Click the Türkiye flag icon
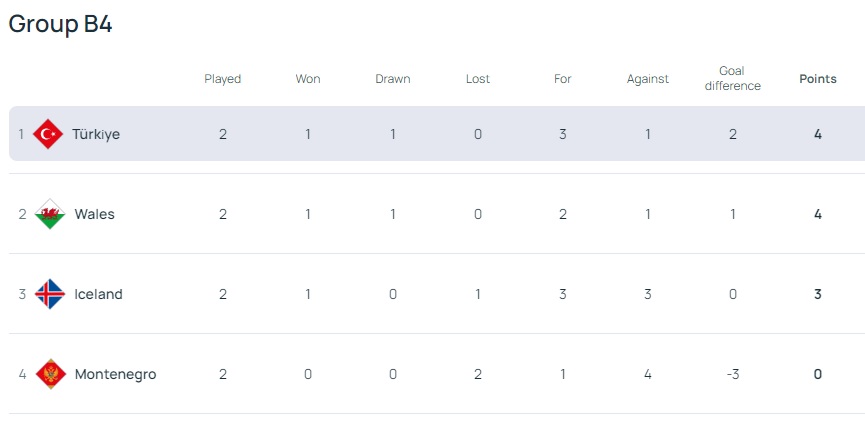Viewport: 865px width, 433px height. point(48,134)
